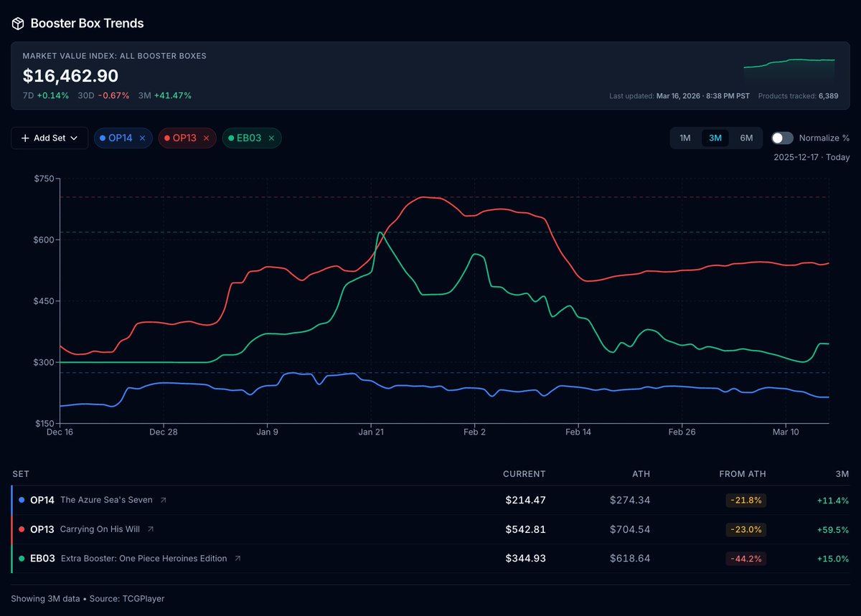Click the +11.4% 3M change
This screenshot has width=861, height=616.
pos(834,501)
